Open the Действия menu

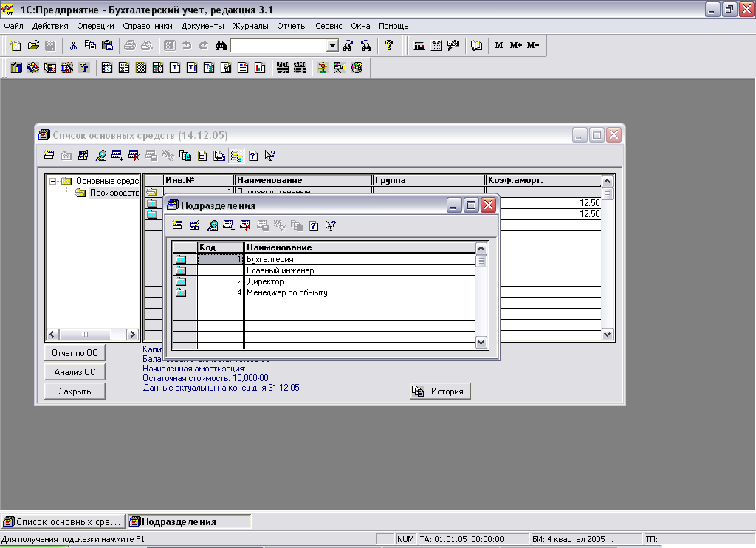[50, 26]
